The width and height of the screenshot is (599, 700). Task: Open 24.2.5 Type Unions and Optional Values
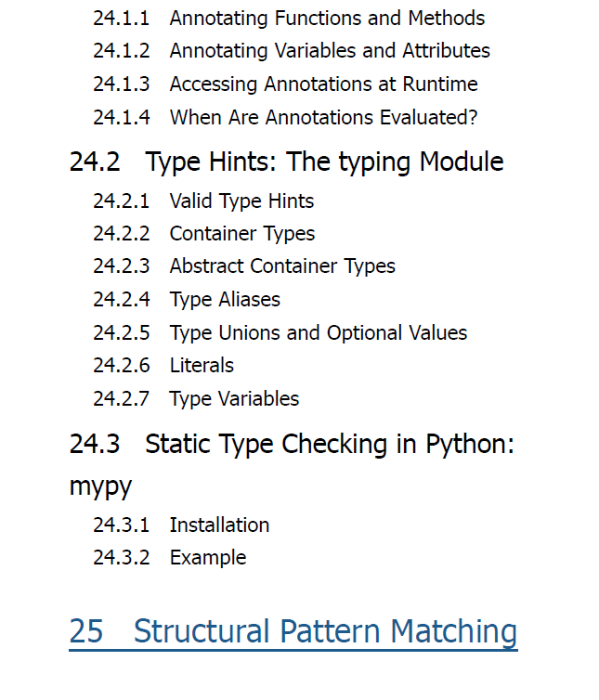point(280,332)
